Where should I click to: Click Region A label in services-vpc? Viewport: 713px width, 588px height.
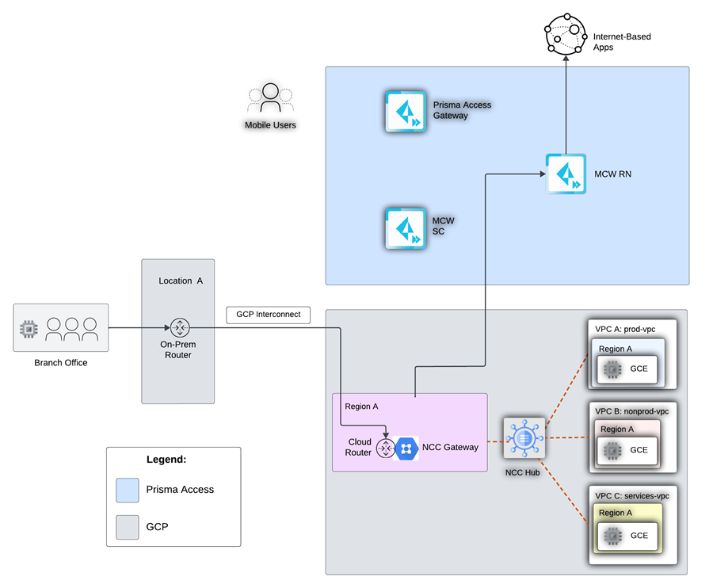[x=616, y=513]
